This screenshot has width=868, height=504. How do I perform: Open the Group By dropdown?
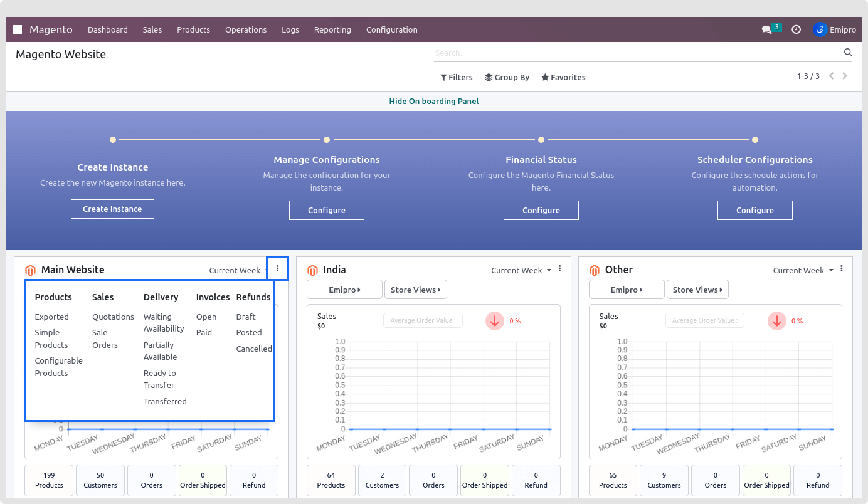coord(507,77)
